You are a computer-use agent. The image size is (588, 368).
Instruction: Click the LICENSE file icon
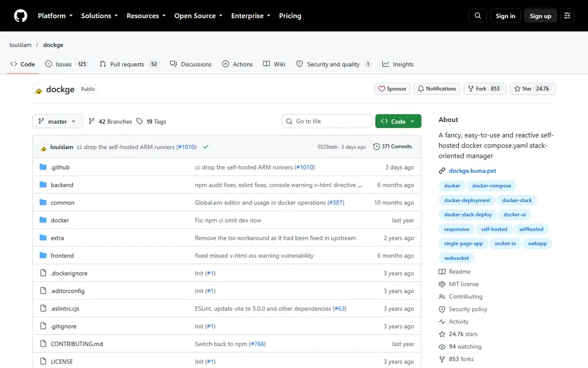click(43, 361)
